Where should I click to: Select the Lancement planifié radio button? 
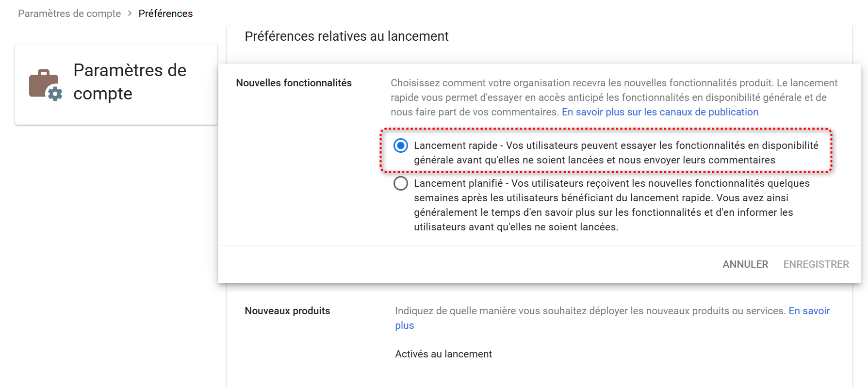tap(401, 183)
